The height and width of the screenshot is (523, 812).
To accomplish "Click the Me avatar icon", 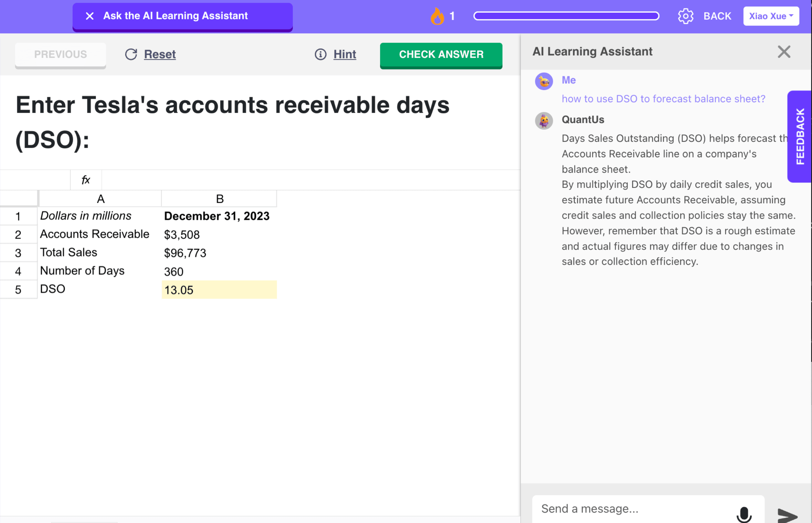I will [544, 81].
